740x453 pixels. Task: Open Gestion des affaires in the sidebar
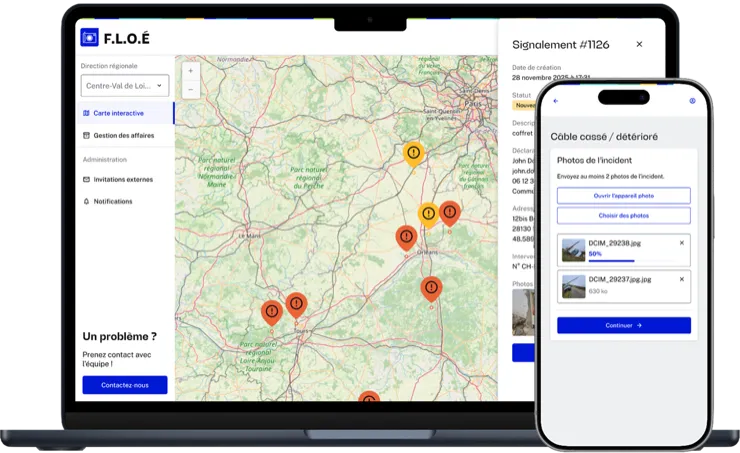pos(125,135)
